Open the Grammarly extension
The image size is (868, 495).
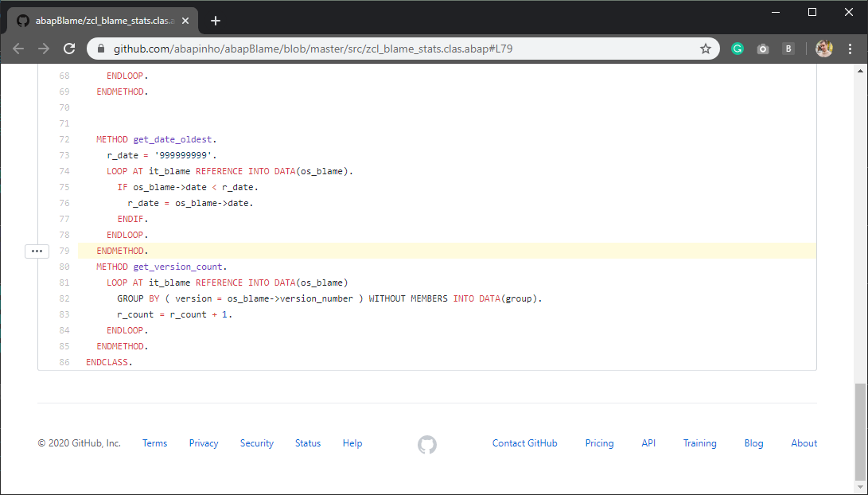click(737, 48)
